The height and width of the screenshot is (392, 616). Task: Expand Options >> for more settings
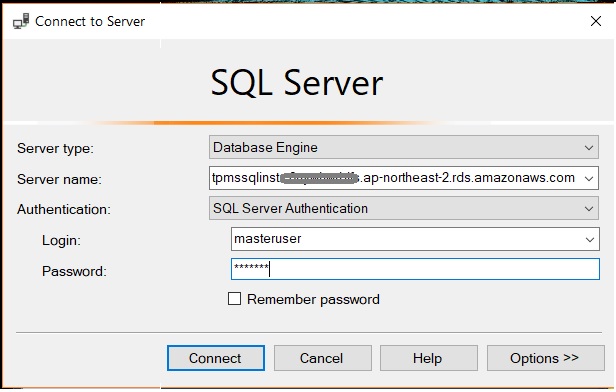[546, 358]
